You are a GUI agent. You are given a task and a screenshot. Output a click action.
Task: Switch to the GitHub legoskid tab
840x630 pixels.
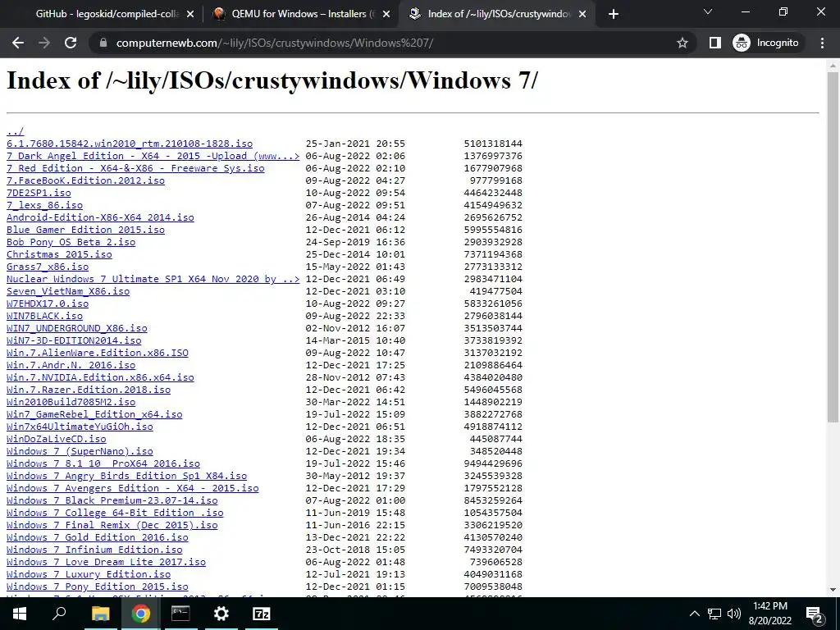click(106, 14)
